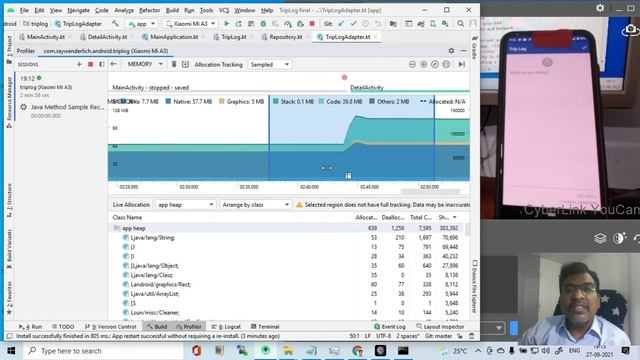Image resolution: width=640 pixels, height=360 pixels.
Task: Open the File menu
Action: (x=24, y=10)
